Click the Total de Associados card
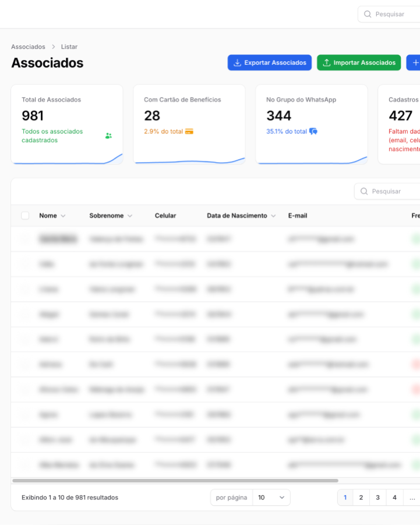 [67, 124]
